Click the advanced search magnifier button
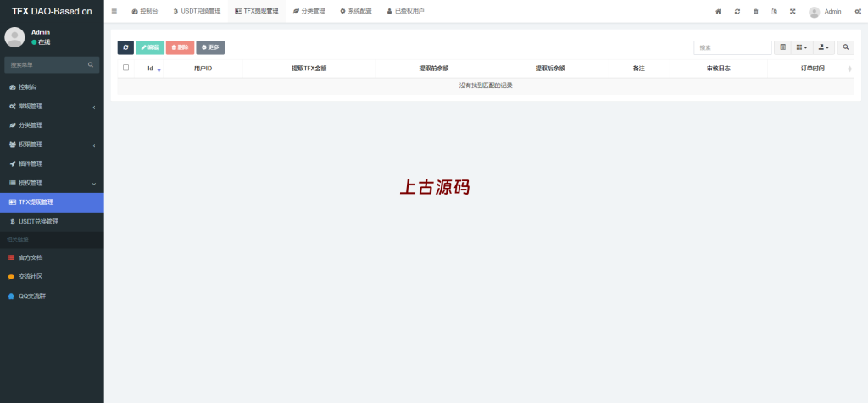This screenshot has height=403, width=868. pos(846,47)
